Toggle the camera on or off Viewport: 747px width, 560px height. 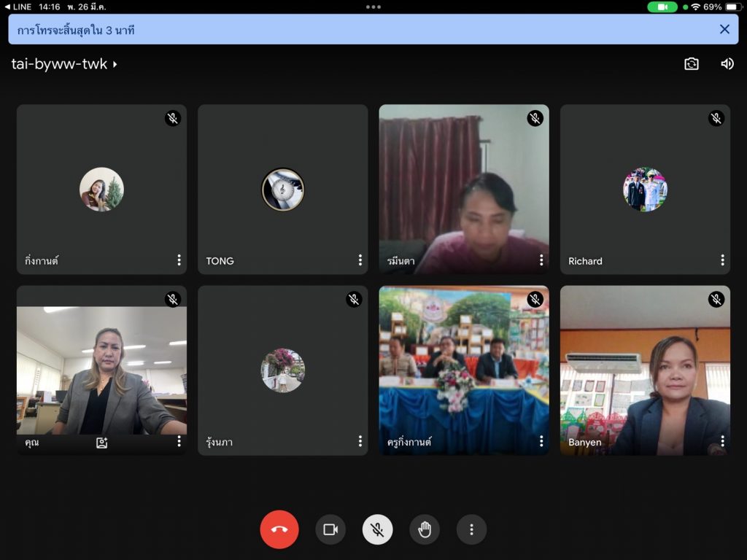click(330, 529)
